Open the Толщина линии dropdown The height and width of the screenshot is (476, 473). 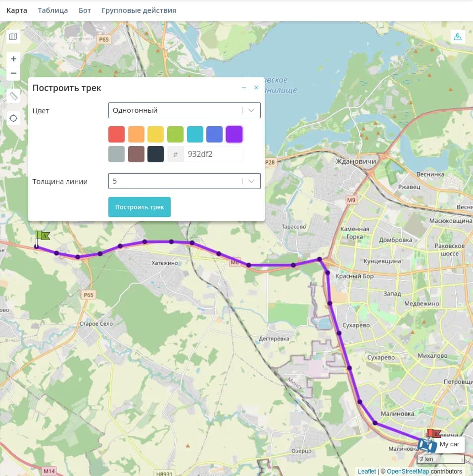[x=184, y=181]
